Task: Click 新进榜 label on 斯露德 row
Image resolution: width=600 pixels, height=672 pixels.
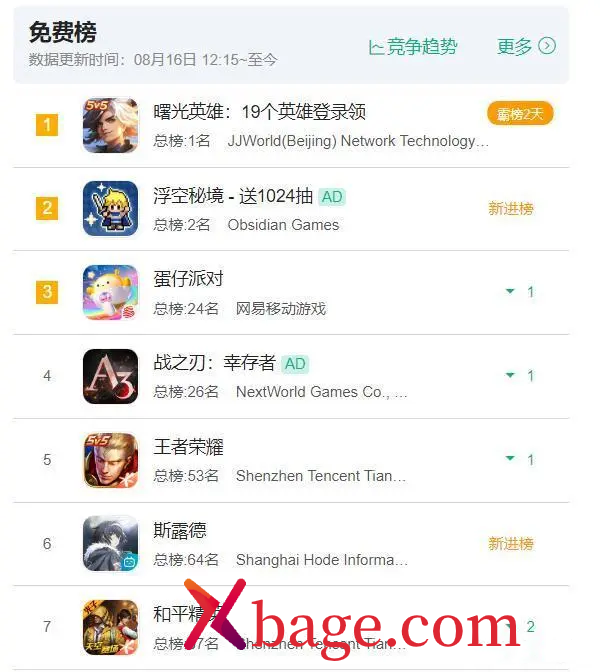Action: click(x=511, y=543)
